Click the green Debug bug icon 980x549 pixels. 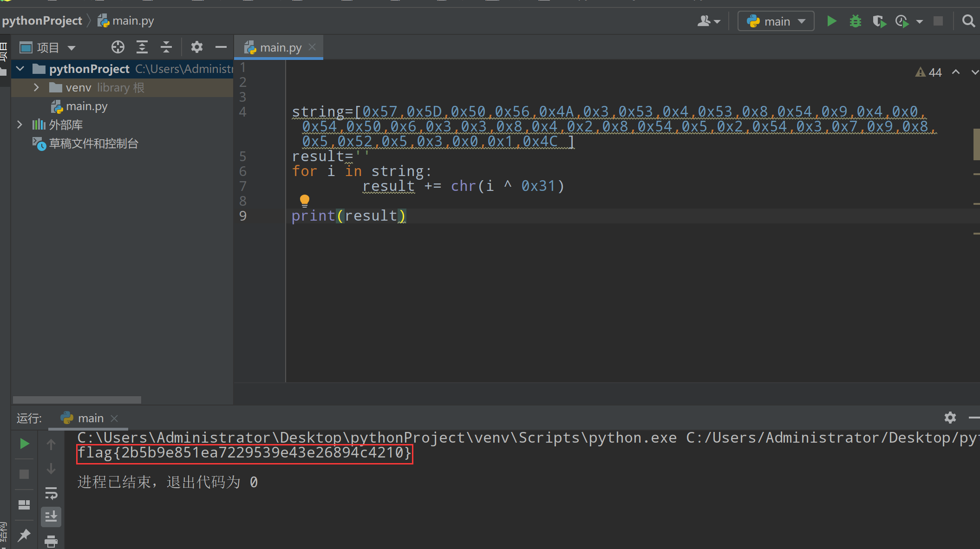(x=855, y=21)
